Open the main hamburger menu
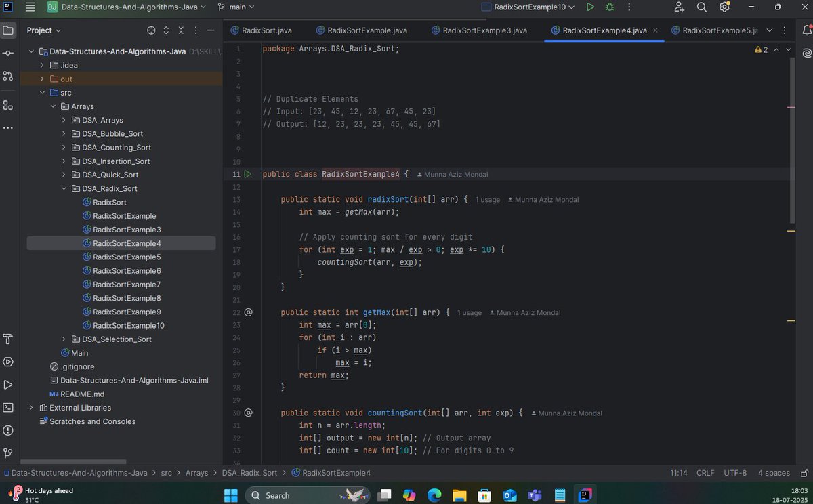Image resolution: width=813 pixels, height=504 pixels. click(30, 7)
